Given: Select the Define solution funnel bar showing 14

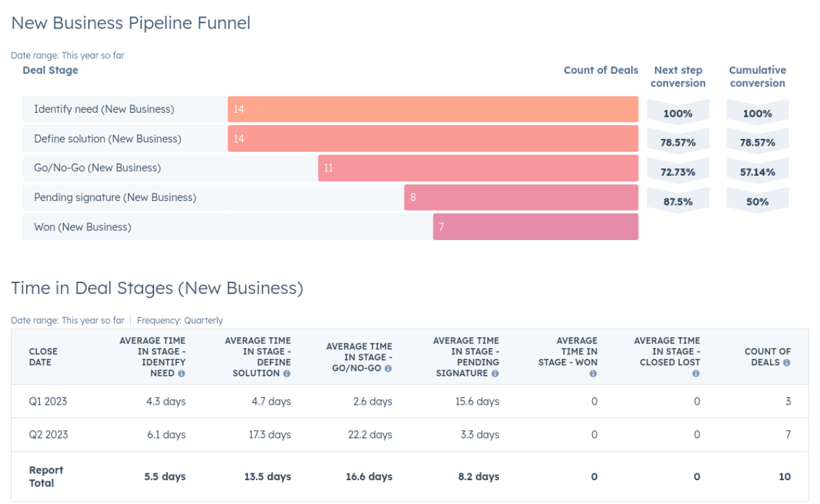Looking at the screenshot, I should 433,138.
